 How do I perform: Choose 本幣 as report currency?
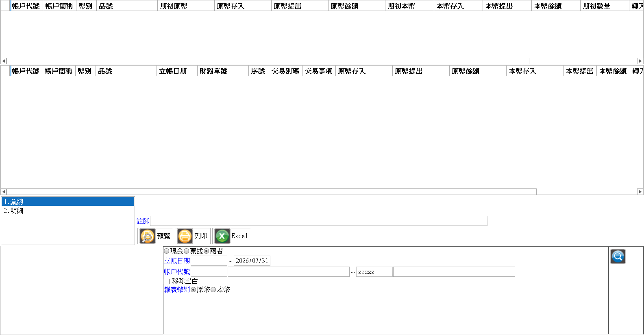(x=213, y=290)
